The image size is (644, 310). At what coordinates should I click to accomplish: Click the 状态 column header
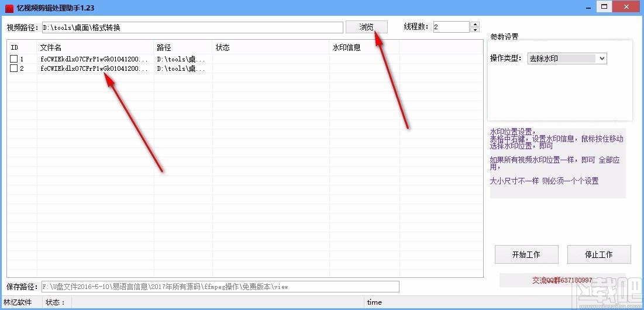271,47
